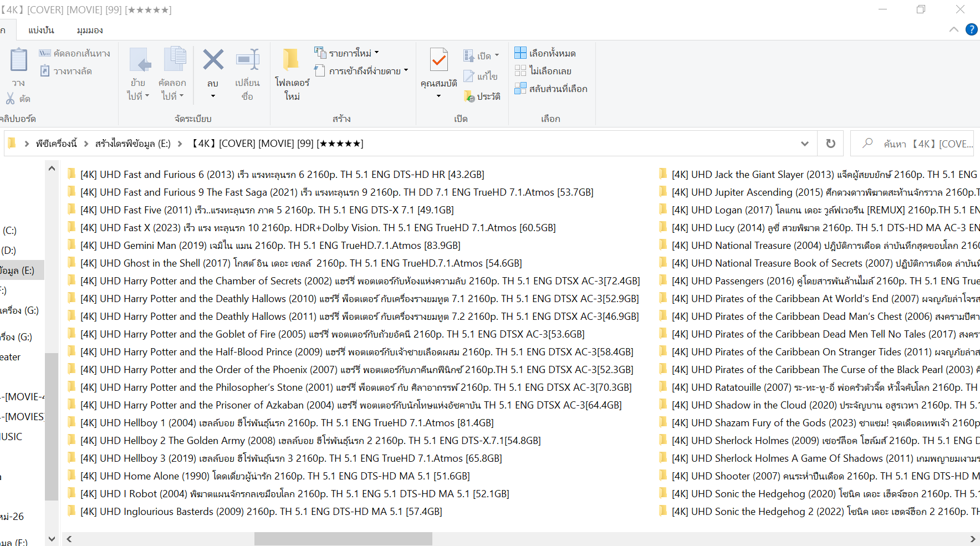Click the New item icon
The width and height of the screenshot is (980, 546).
pos(320,53)
